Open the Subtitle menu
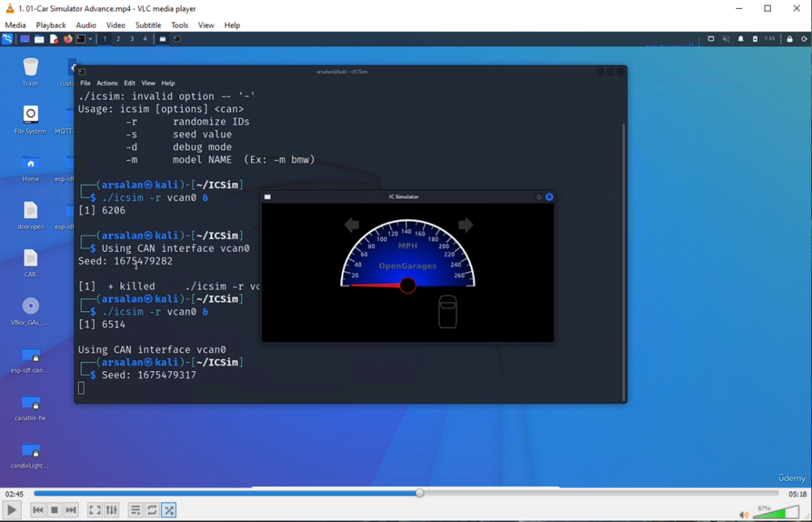This screenshot has width=812, height=522. coord(148,25)
